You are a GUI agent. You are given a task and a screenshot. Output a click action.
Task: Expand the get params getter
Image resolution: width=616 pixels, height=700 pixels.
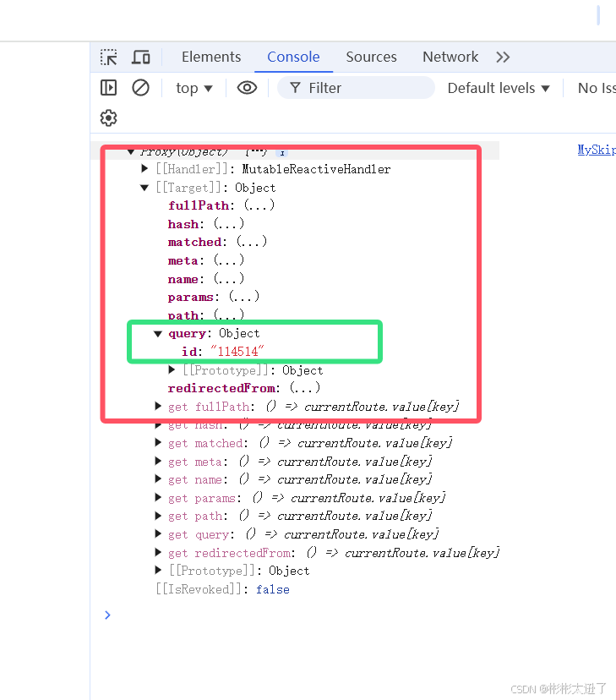157,497
